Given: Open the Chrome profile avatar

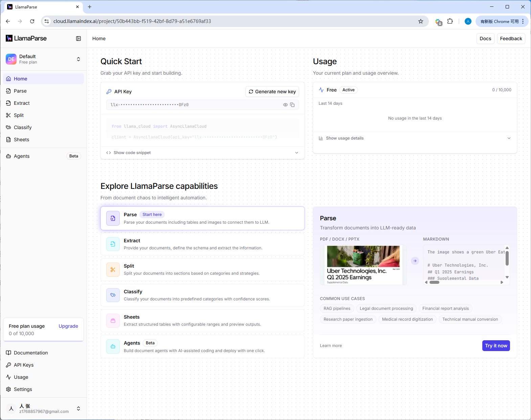Looking at the screenshot, I should 468,21.
